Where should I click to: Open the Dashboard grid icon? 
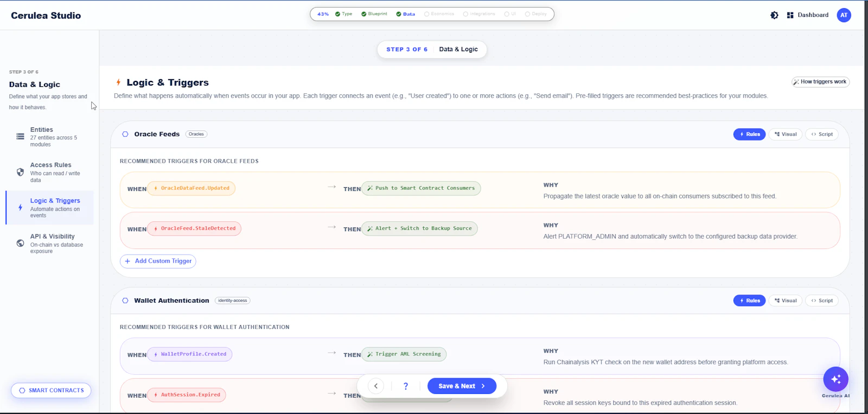point(790,15)
